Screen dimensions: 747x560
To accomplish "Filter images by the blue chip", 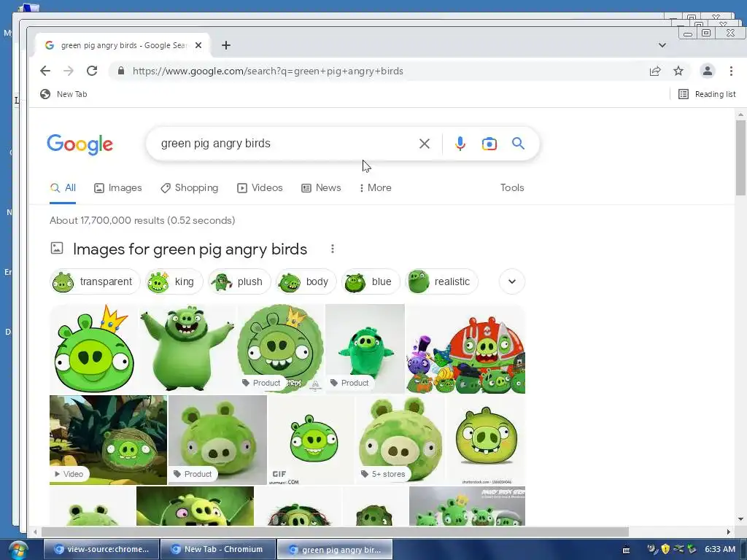I will 371,281.
